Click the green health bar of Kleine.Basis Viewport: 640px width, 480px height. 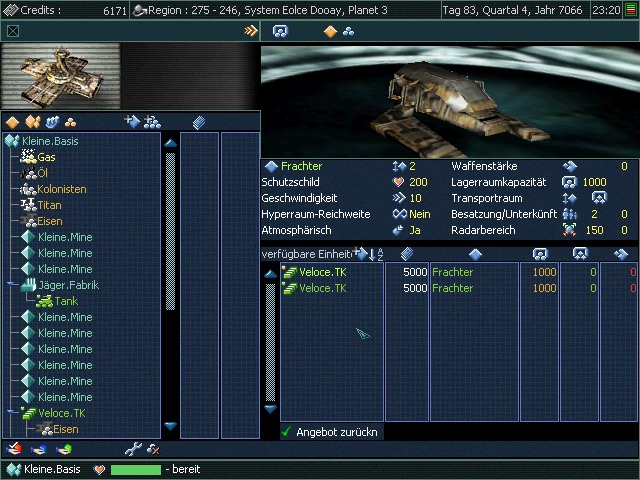(x=135, y=469)
